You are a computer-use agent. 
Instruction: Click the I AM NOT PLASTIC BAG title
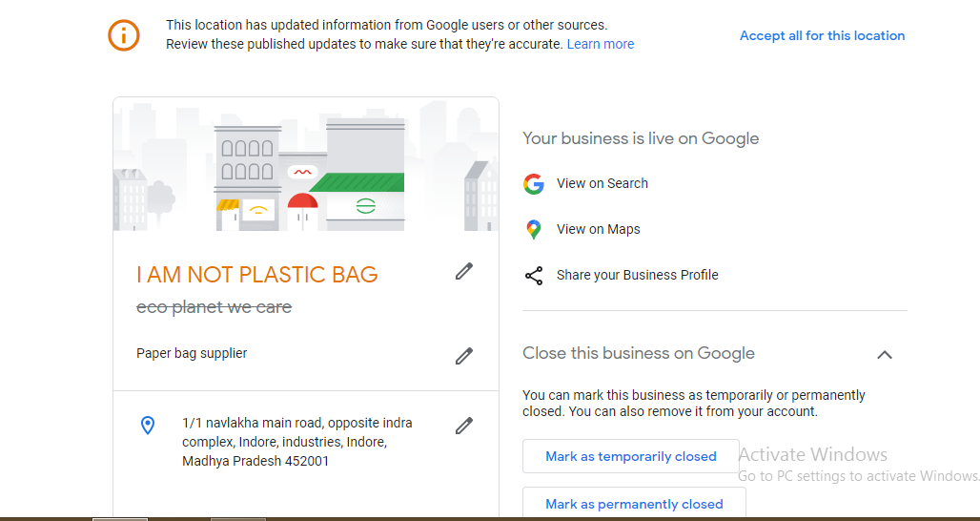click(x=257, y=275)
